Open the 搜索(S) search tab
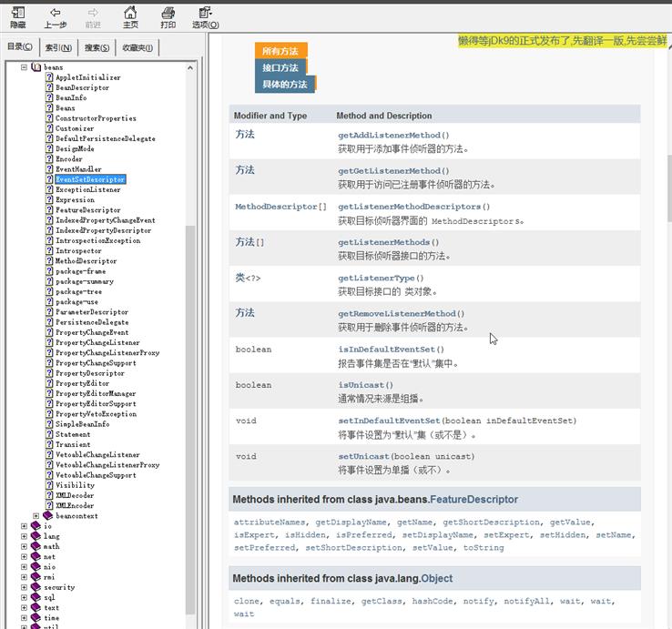672x629 pixels. (x=97, y=47)
